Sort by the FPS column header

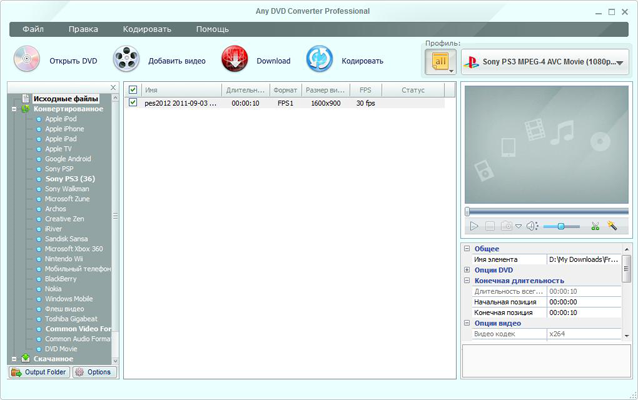(365, 90)
